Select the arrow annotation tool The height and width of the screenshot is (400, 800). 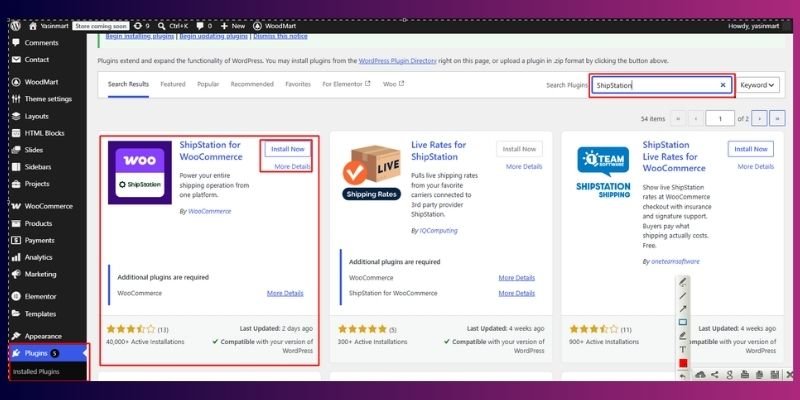pos(683,309)
